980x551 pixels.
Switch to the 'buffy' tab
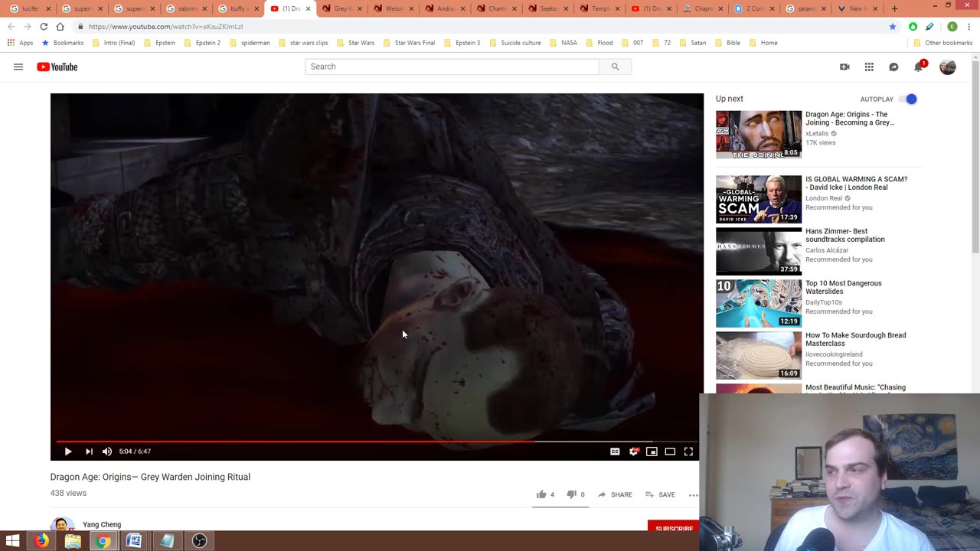[239, 8]
